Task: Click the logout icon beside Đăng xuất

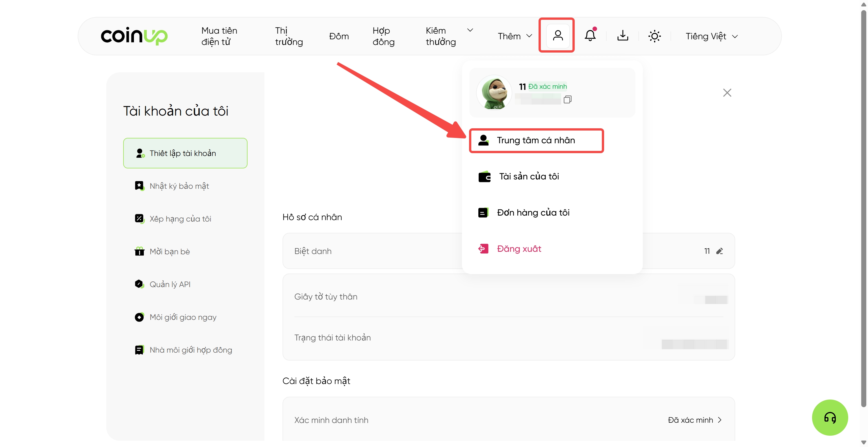Action: (483, 249)
